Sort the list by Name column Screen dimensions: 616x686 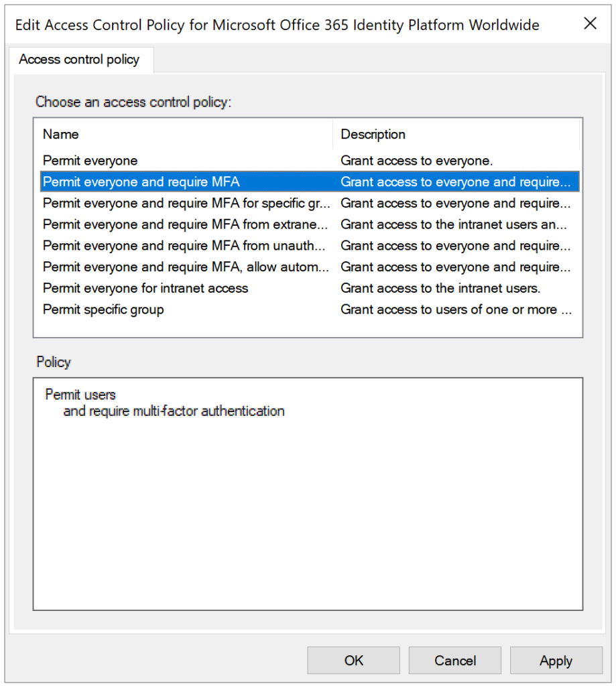(x=60, y=135)
